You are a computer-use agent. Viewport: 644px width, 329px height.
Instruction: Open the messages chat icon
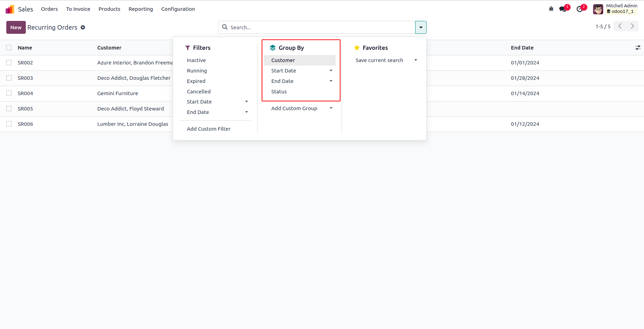click(x=563, y=9)
